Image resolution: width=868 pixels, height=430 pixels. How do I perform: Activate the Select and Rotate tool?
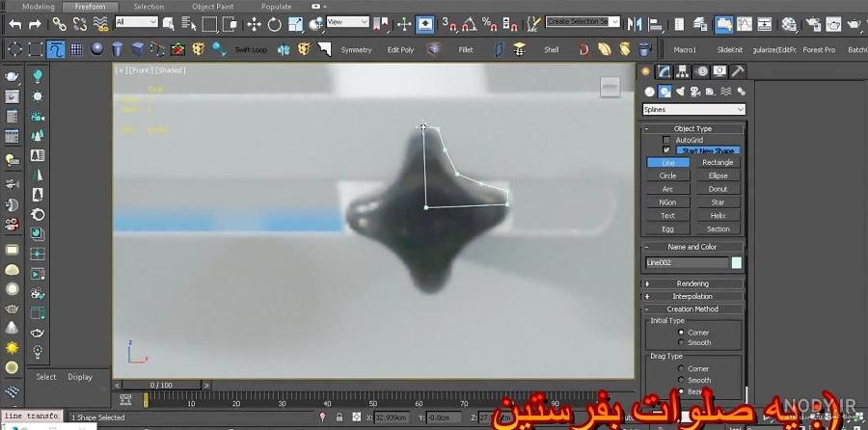point(275,24)
